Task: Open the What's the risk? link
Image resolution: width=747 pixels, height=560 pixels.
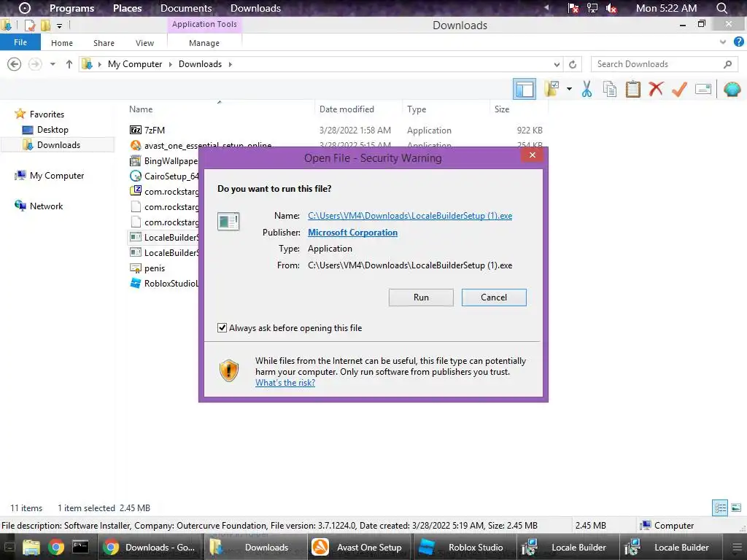Action: [x=285, y=383]
